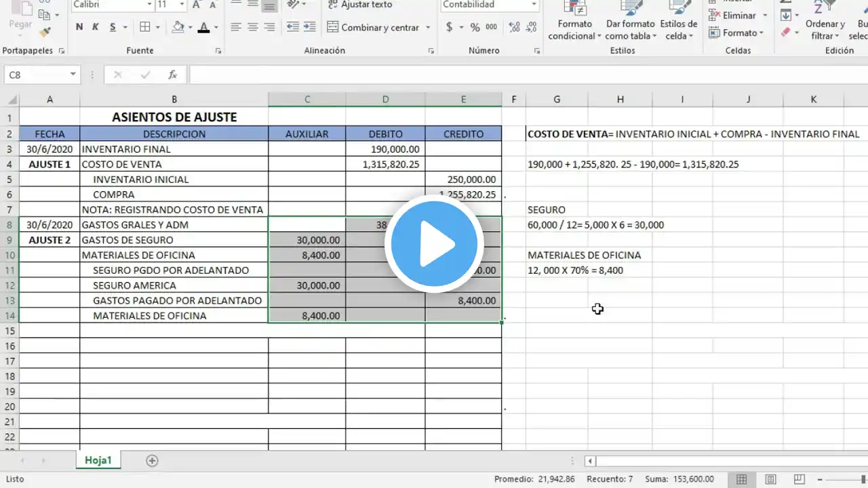Select cell showing COSTO DE VENTA in column B
868x488 pixels.
click(174, 164)
